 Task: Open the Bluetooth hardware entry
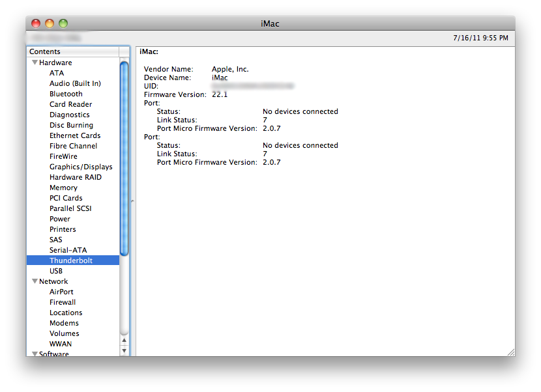click(66, 94)
